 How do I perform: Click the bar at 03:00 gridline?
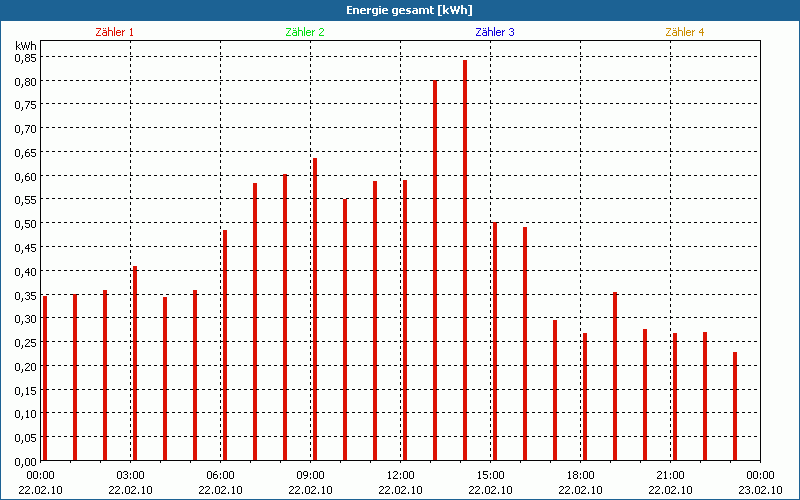135,363
